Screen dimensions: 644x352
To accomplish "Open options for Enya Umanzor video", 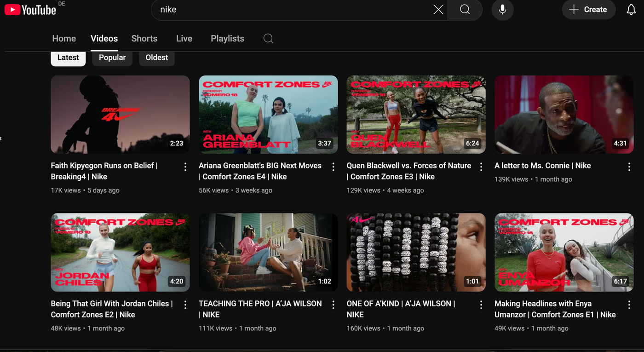I will tap(629, 305).
